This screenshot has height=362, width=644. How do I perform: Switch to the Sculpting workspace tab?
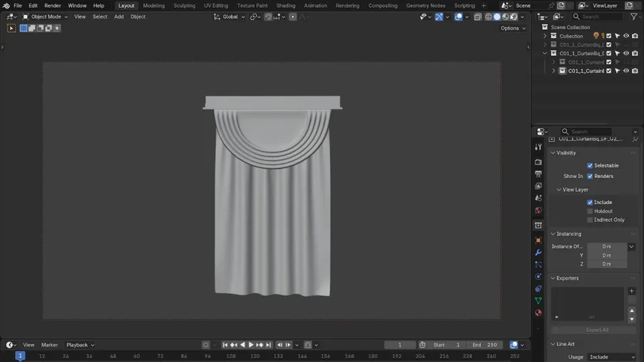pyautogui.click(x=184, y=6)
